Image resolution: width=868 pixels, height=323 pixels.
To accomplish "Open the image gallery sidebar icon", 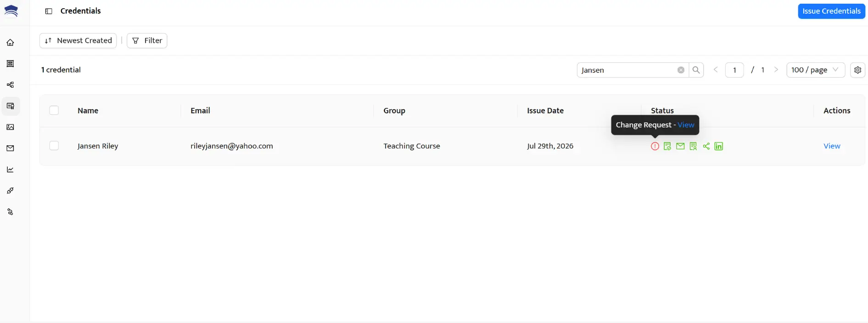I will (x=11, y=127).
